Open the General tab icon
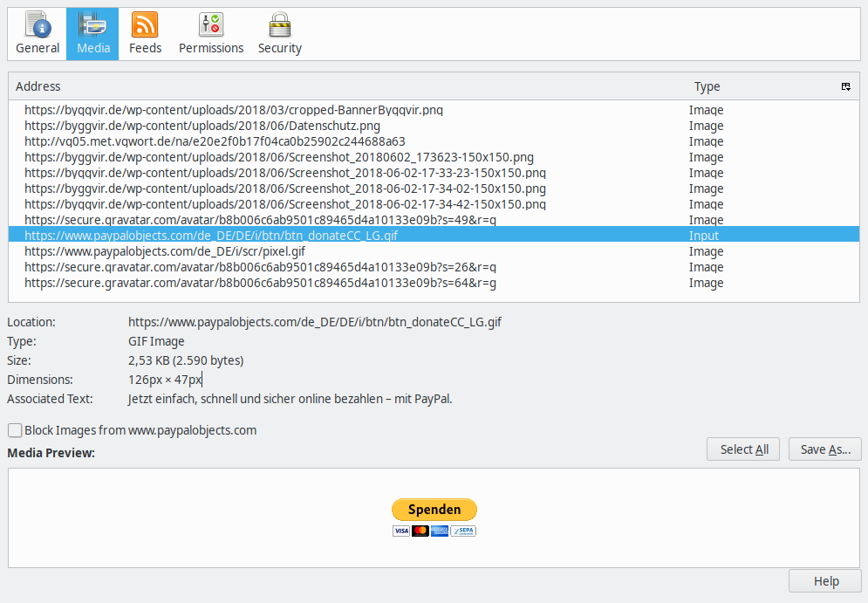Screen dimensions: 868x603 coord(38,24)
